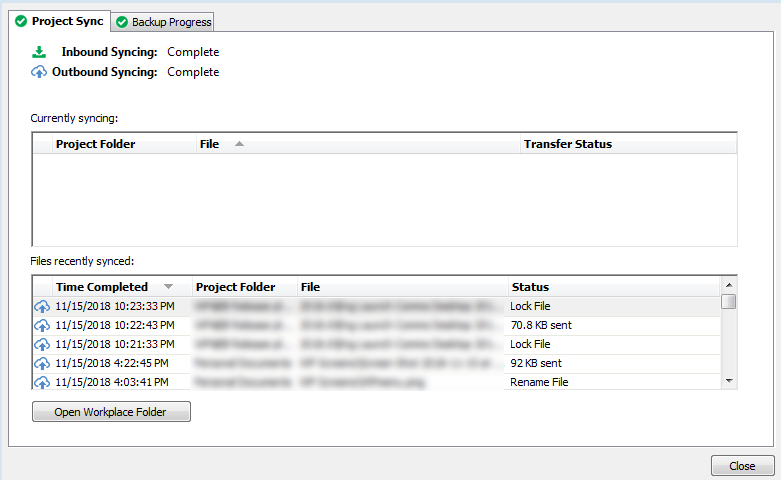This screenshot has width=781, height=480.
Task: Click upload icon for 10:22:43 PM entry
Action: click(41, 325)
